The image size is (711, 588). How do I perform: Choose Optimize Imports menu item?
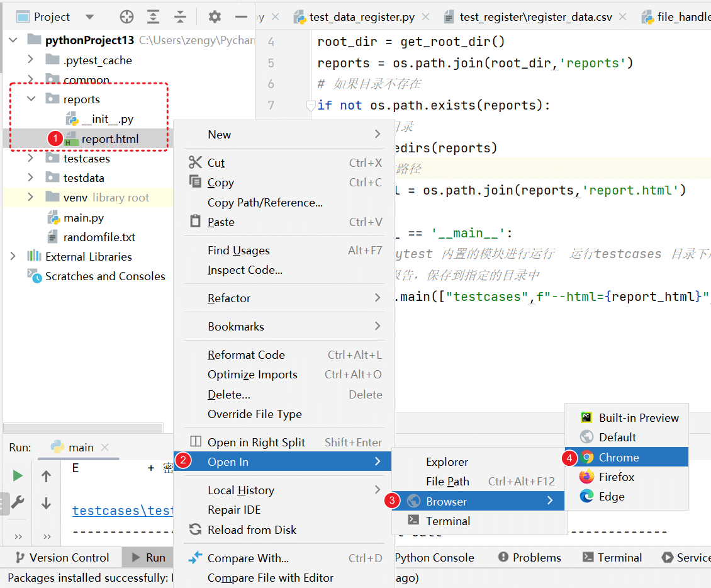click(284, 375)
